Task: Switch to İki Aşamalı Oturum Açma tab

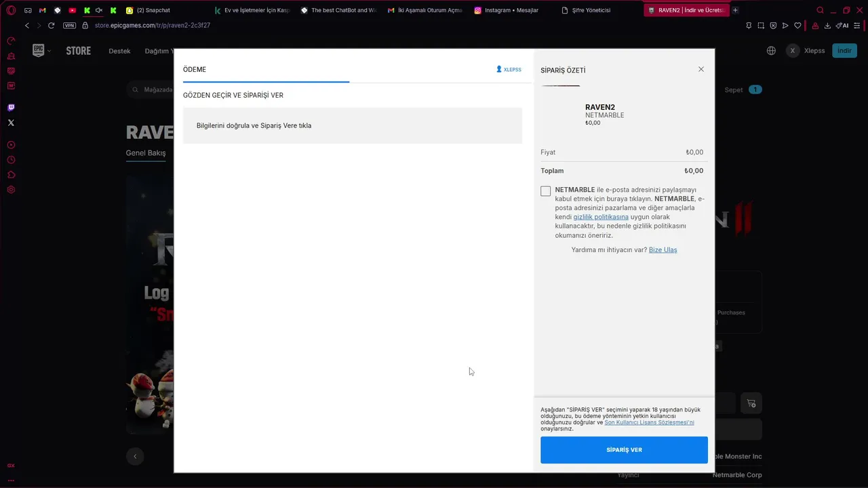Action: pyautogui.click(x=425, y=10)
